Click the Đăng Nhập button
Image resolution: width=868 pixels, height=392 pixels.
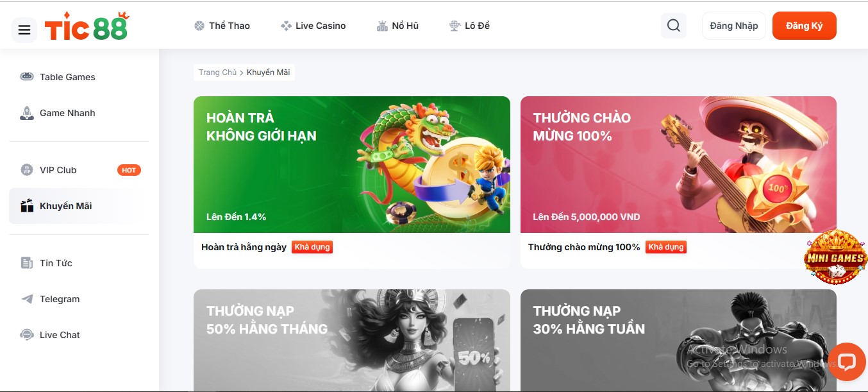(x=734, y=26)
